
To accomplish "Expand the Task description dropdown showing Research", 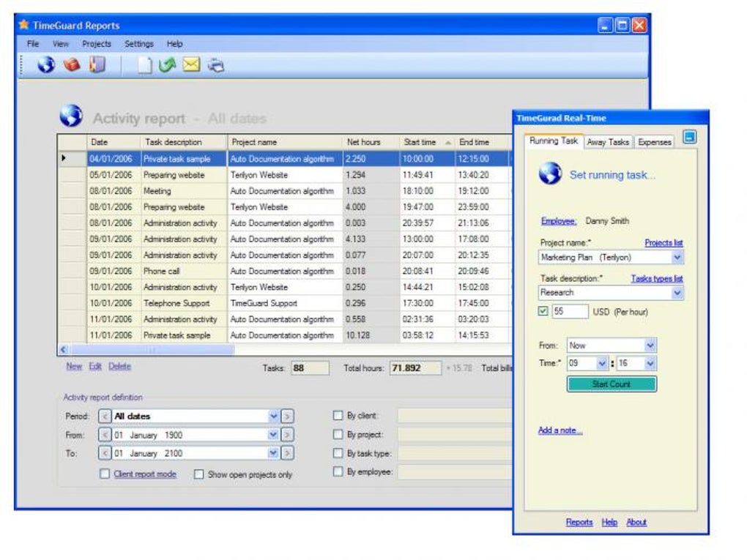I will click(x=679, y=292).
